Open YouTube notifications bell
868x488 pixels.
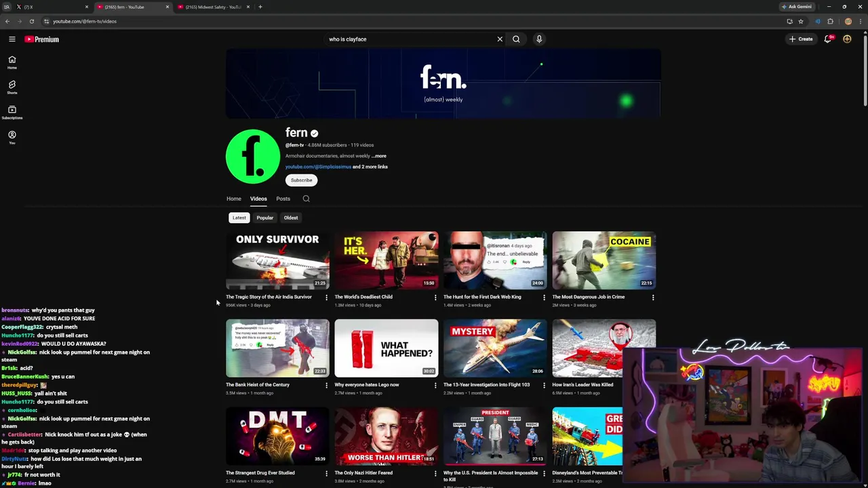(827, 39)
